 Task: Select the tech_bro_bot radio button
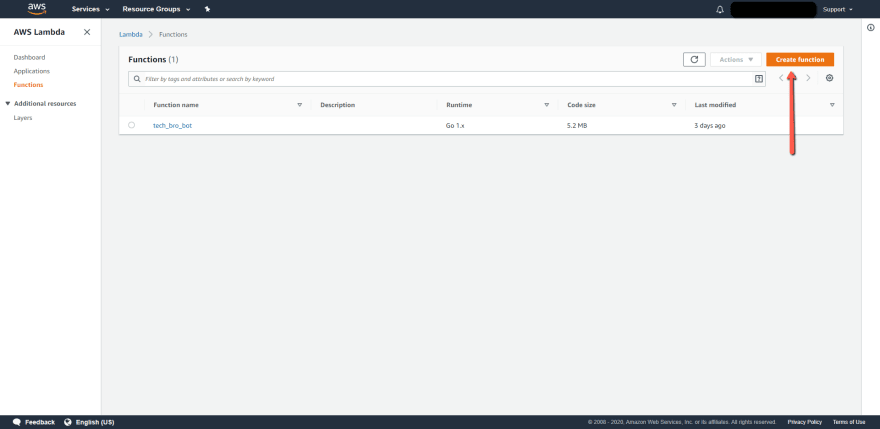click(x=131, y=125)
